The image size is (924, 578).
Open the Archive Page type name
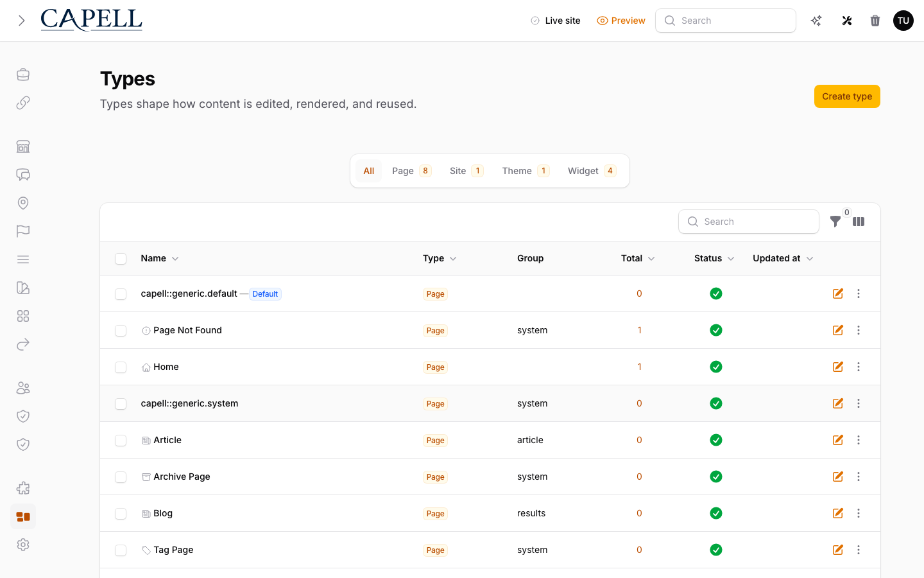pyautogui.click(x=182, y=477)
